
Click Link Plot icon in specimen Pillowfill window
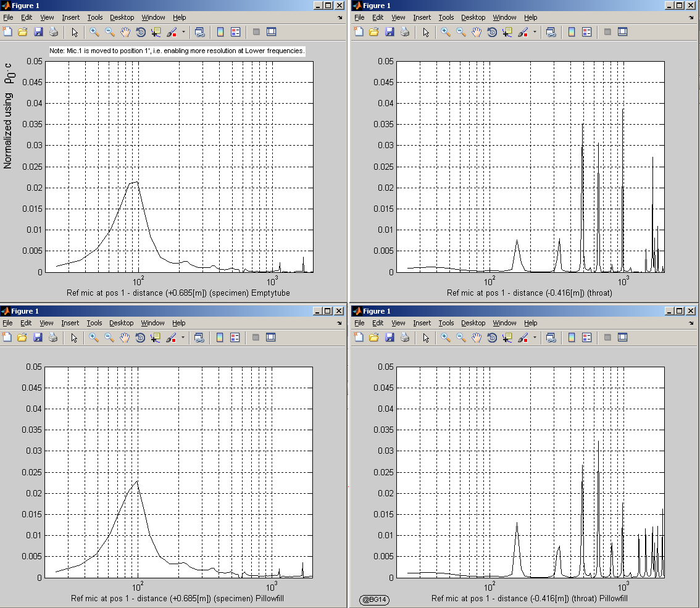tap(199, 338)
